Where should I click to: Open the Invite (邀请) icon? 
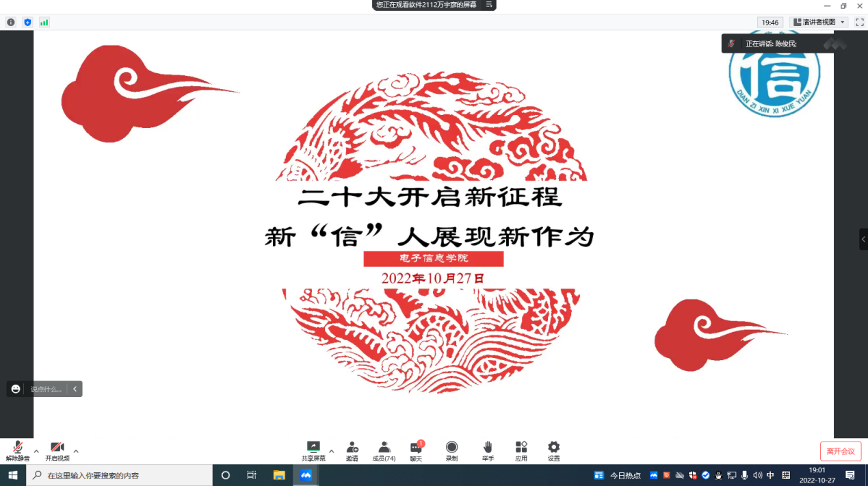click(x=352, y=447)
